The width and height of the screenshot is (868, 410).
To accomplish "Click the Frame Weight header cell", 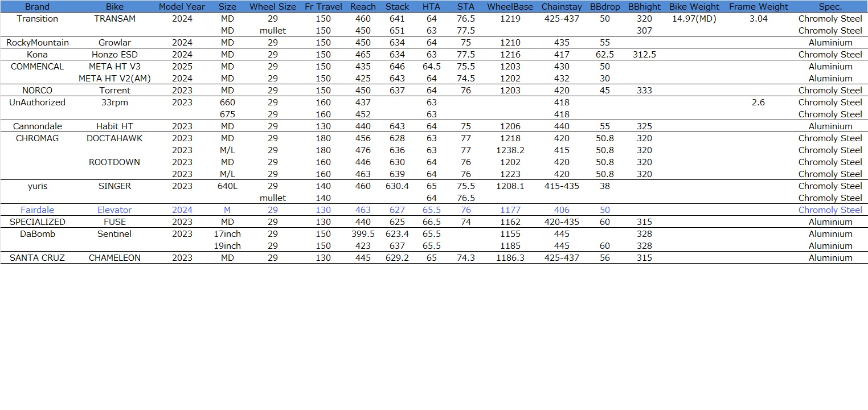I will 759,7.
